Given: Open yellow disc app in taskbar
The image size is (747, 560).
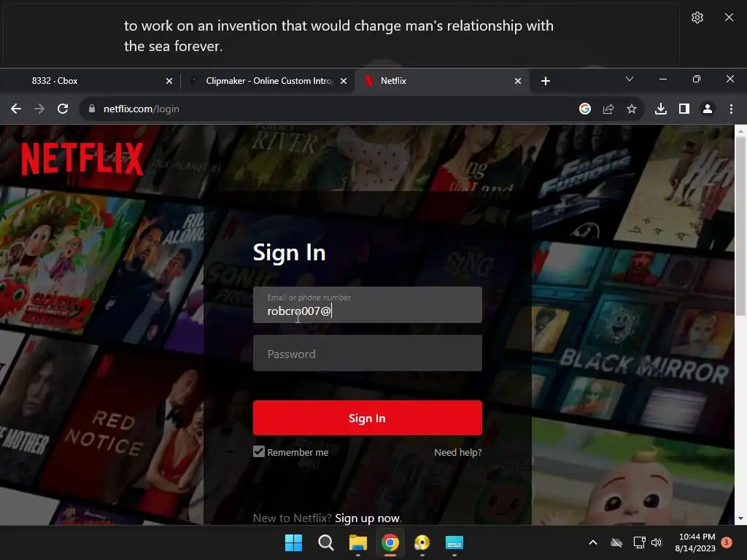Looking at the screenshot, I should pyautogui.click(x=422, y=542).
